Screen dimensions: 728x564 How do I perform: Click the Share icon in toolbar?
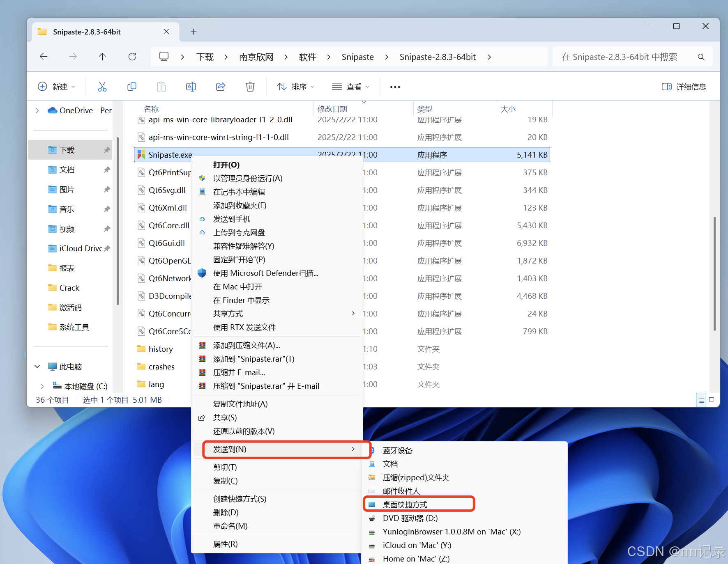click(x=221, y=87)
